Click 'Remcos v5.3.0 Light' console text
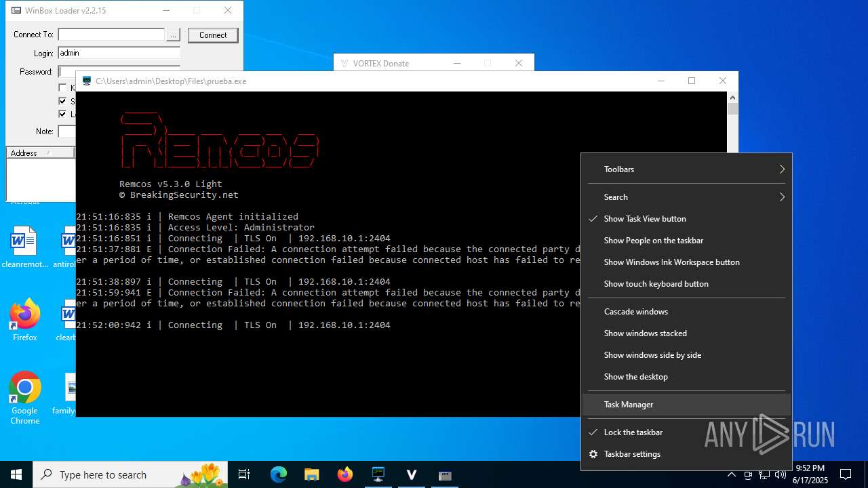868x488 pixels. click(x=171, y=184)
